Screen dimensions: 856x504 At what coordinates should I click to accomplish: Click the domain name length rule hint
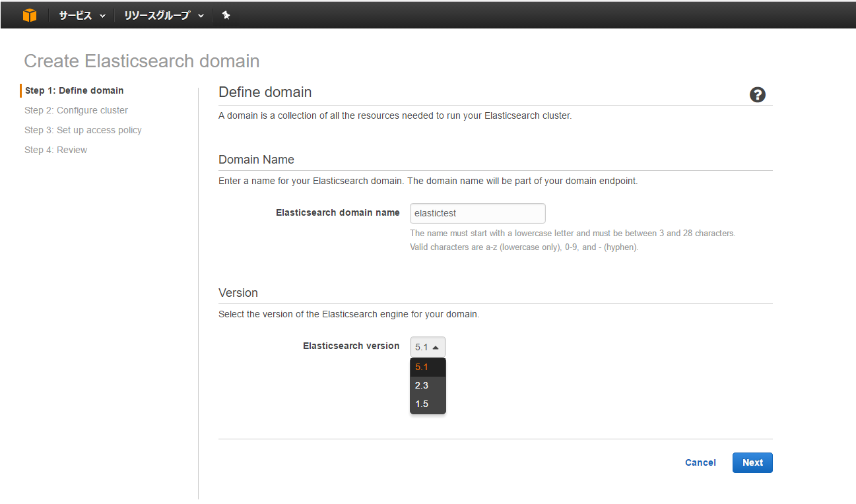click(x=572, y=234)
